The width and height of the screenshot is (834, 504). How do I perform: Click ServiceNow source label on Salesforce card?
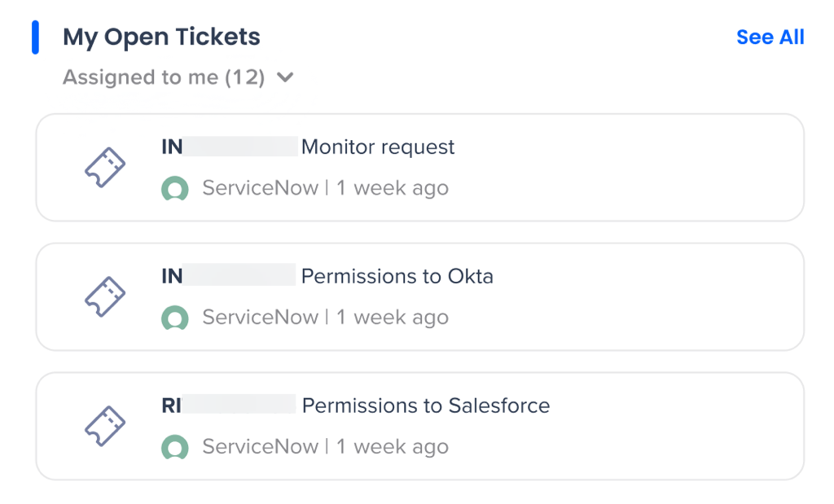pos(260,447)
